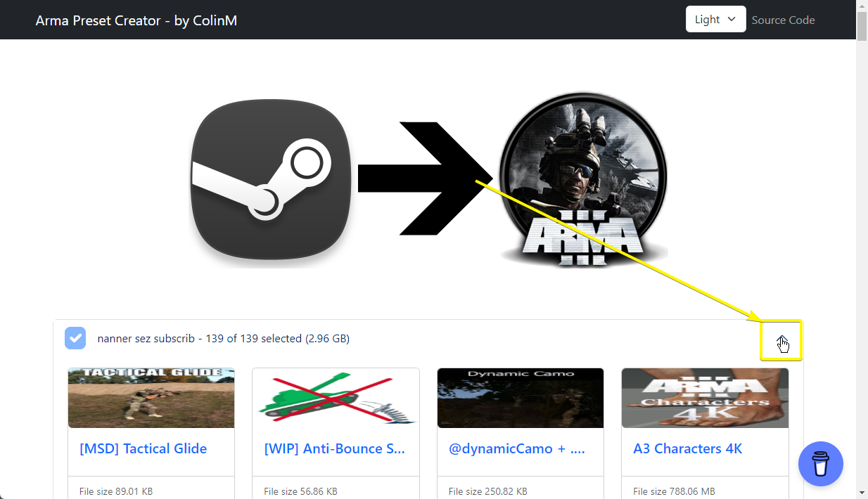Open the Source Code link
This screenshot has height=499, width=868.
coord(783,20)
